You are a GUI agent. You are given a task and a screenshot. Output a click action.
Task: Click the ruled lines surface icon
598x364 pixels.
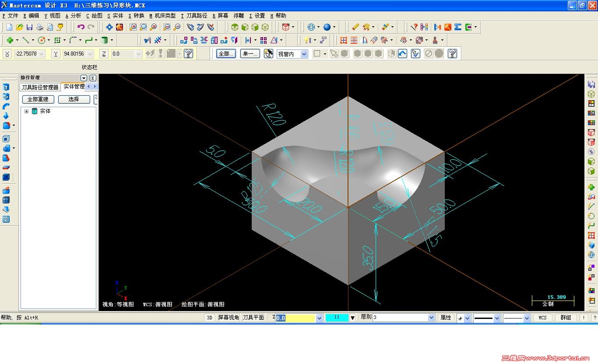pos(354,40)
